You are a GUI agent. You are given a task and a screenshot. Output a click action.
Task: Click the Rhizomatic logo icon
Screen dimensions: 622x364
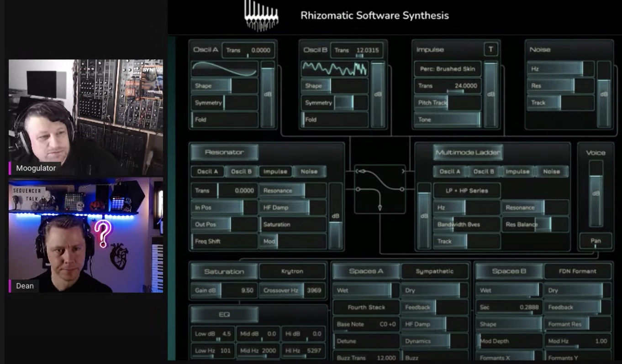[x=261, y=15]
